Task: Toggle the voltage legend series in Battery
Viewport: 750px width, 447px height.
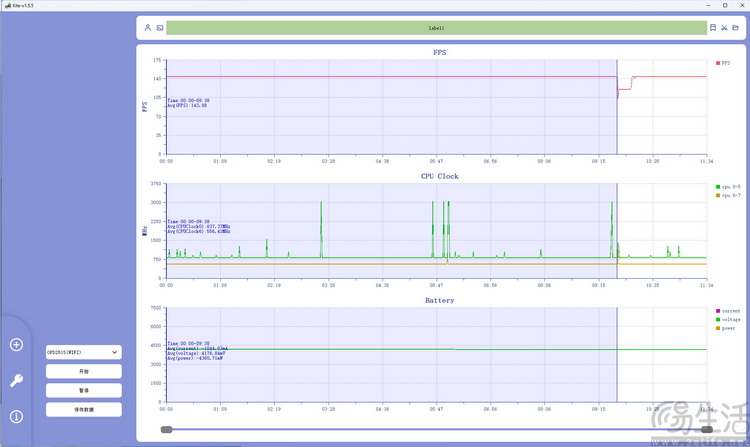Action: click(727, 319)
